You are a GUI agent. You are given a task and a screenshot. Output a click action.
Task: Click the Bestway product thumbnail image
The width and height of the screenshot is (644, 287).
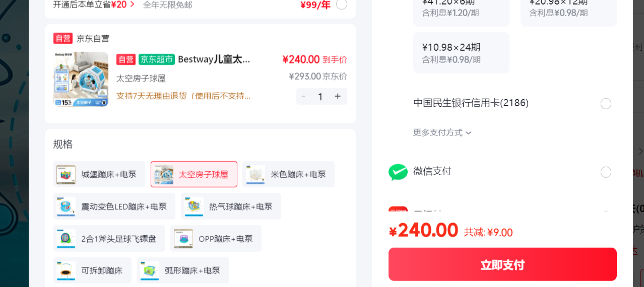(x=81, y=79)
